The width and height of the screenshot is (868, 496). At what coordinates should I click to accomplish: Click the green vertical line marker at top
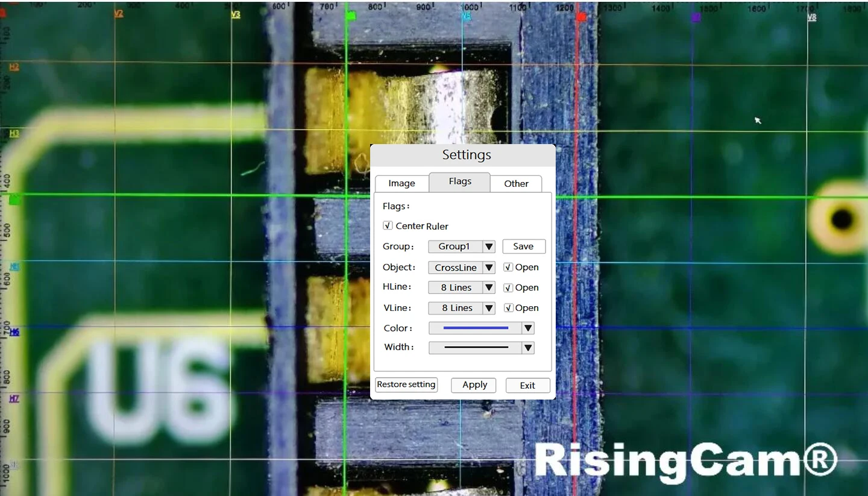coord(351,16)
